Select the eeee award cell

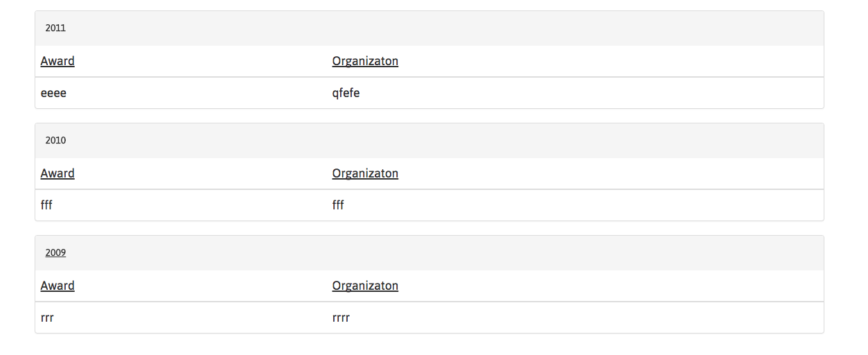[53, 93]
